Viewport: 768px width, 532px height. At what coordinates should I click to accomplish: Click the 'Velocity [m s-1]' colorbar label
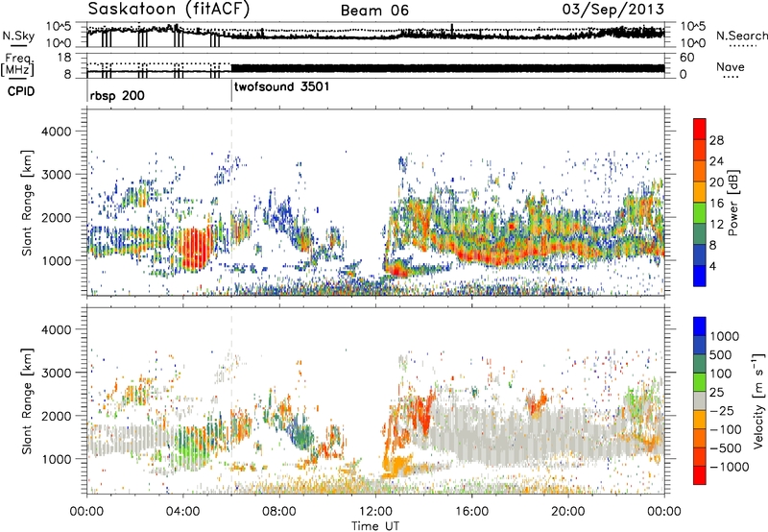tap(758, 400)
